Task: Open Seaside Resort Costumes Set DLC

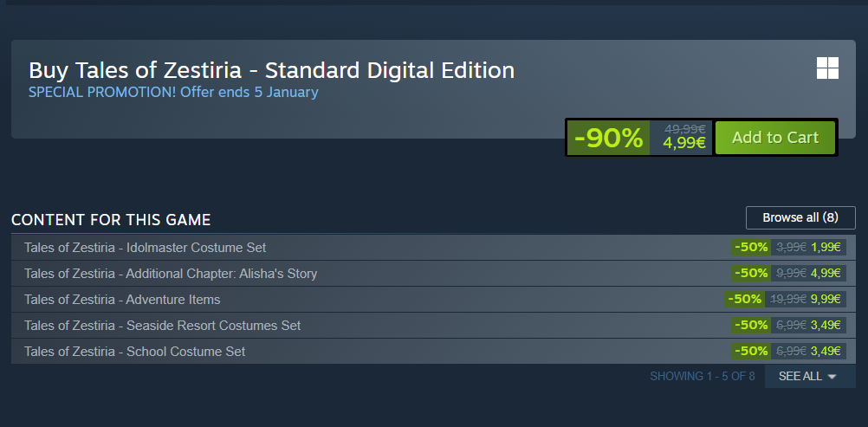Action: click(x=162, y=326)
